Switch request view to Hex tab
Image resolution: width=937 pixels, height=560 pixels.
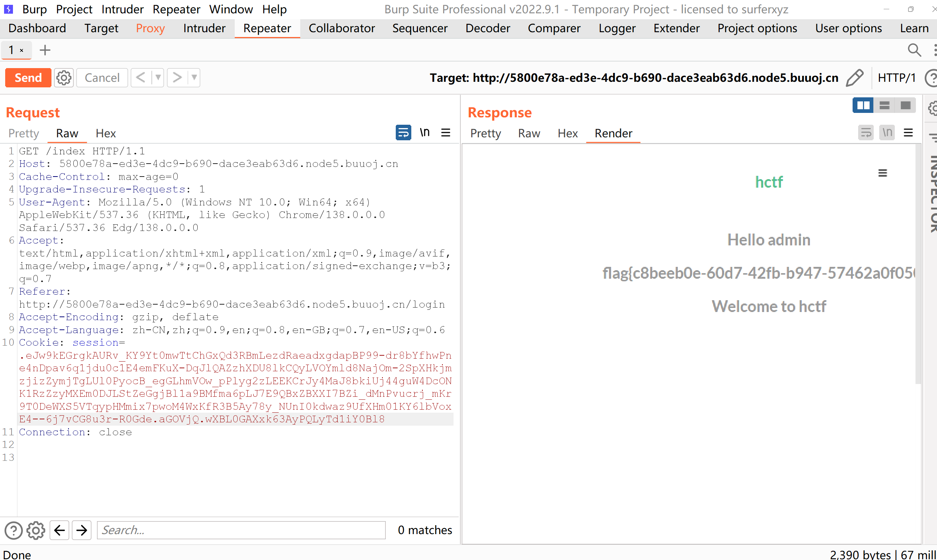pos(106,133)
